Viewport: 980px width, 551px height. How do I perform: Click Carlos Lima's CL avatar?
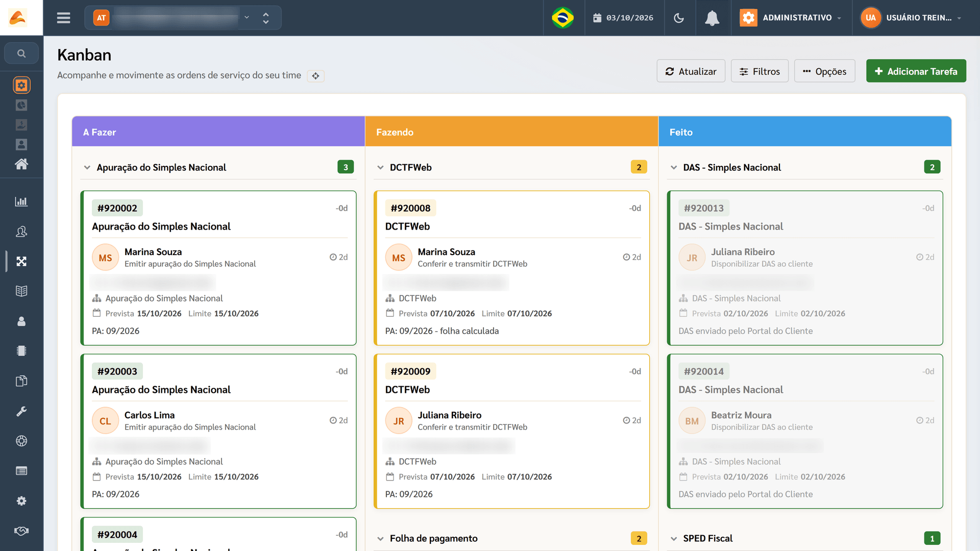coord(105,421)
